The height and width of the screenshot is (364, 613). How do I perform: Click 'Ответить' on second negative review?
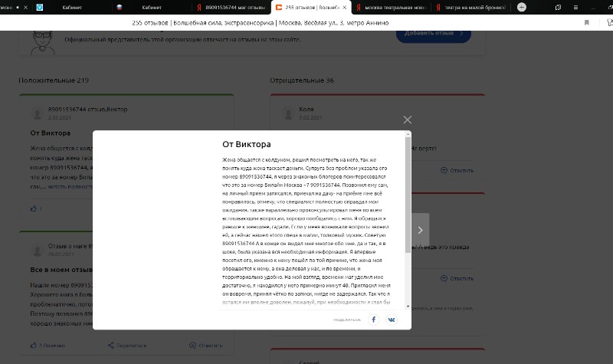(457, 278)
